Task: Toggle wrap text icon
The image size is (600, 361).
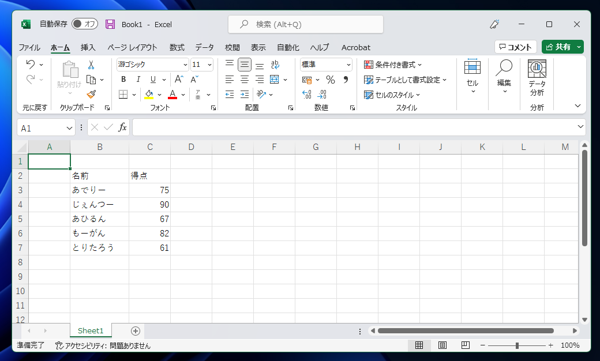Action: point(275,64)
